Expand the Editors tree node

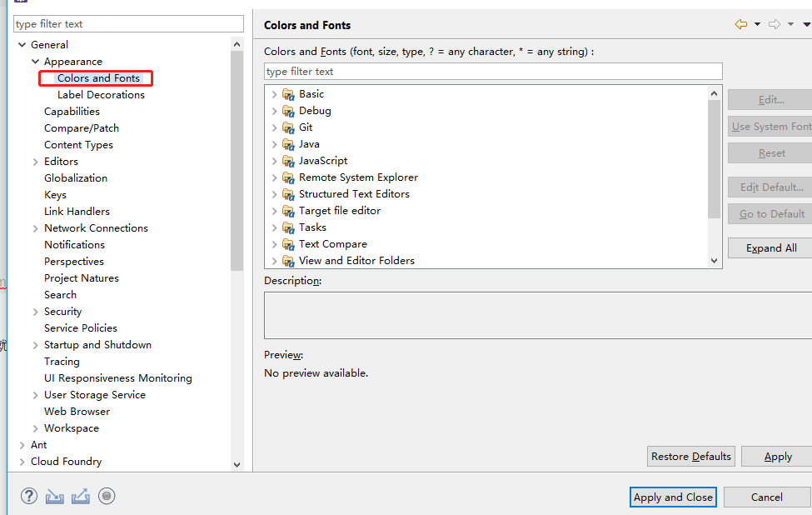pos(35,162)
